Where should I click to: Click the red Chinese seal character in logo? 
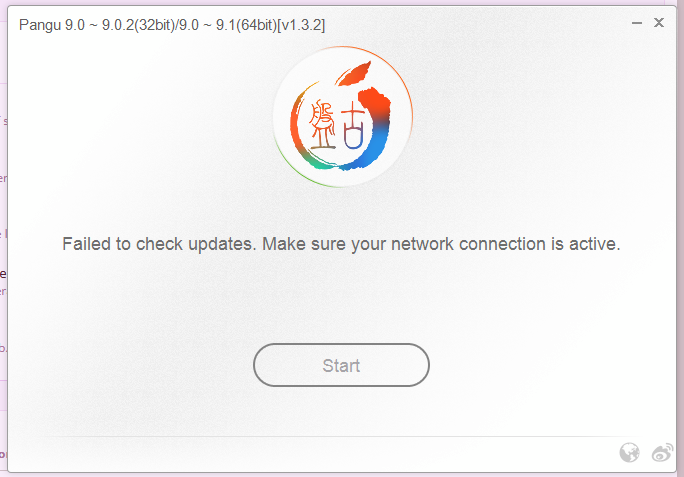(322, 125)
